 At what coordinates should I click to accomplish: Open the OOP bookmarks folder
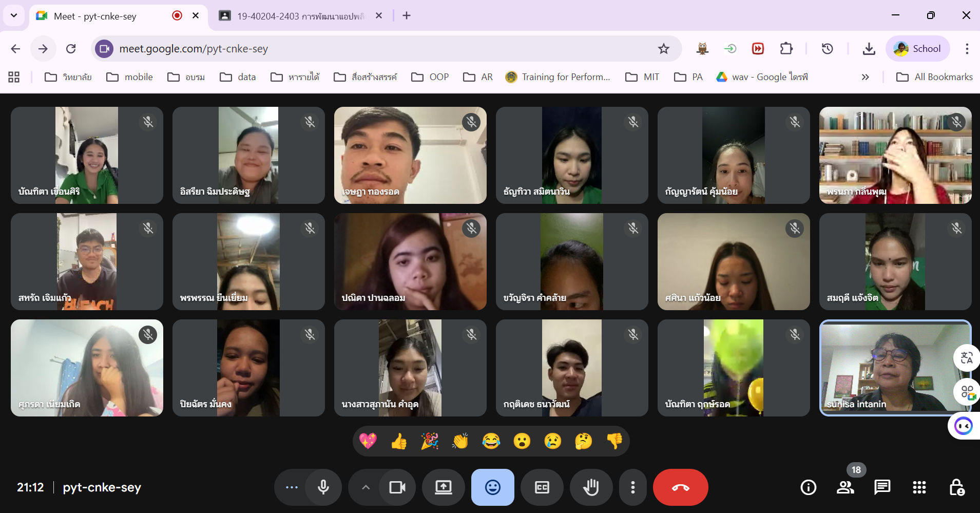pos(430,77)
